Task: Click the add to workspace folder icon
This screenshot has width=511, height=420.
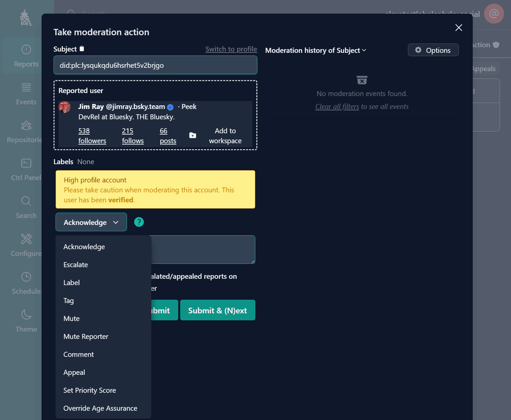Action: coord(192,135)
